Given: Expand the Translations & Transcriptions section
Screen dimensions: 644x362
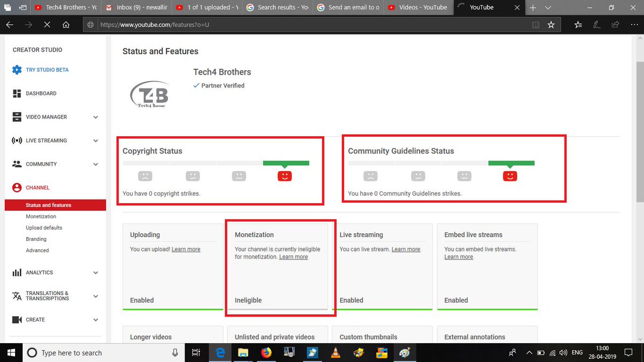Looking at the screenshot, I should click(x=96, y=296).
